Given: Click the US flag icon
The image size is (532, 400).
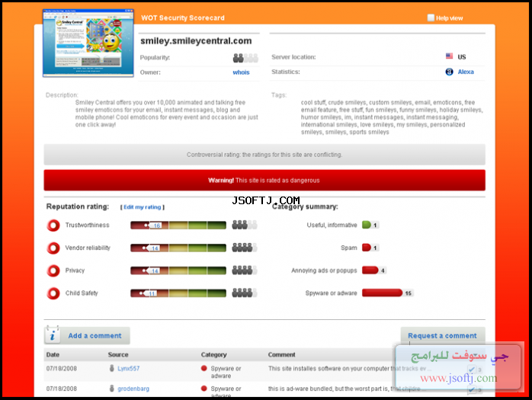Looking at the screenshot, I should pos(449,56).
